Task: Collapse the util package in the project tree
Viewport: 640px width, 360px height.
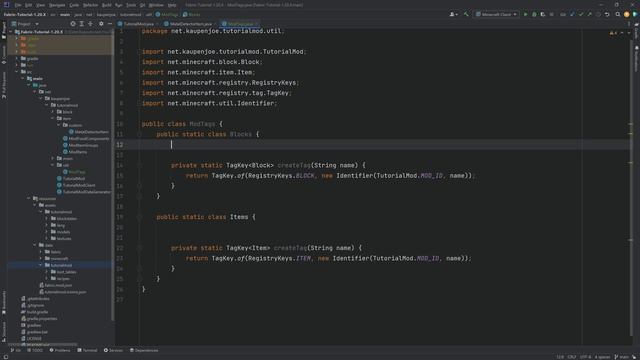Action: (x=53, y=165)
